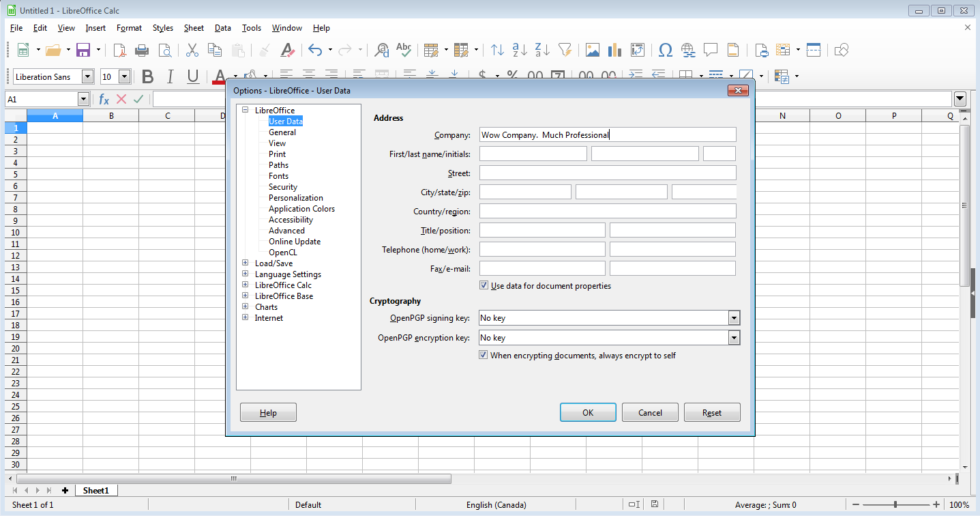Screen dimensions: 980x516
Task: Expand the Charts tree node
Action: (246, 306)
